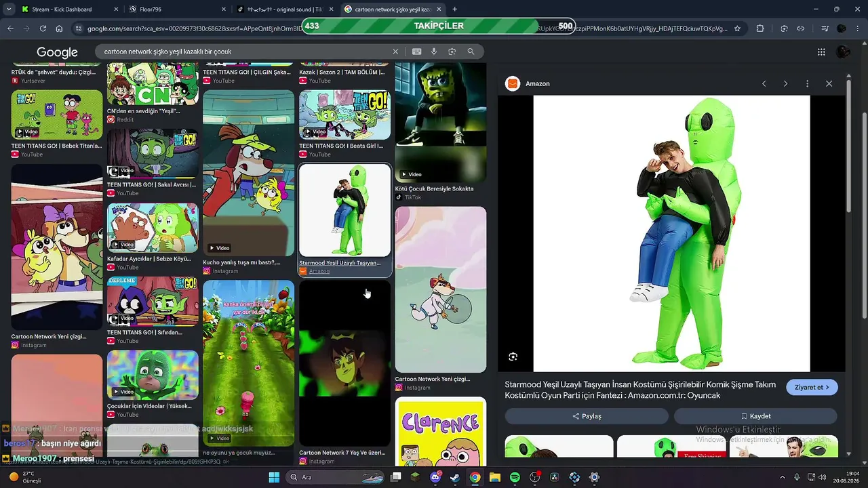The height and width of the screenshot is (488, 868).
Task: Open the on-screen keyboard input tool
Action: click(416, 52)
